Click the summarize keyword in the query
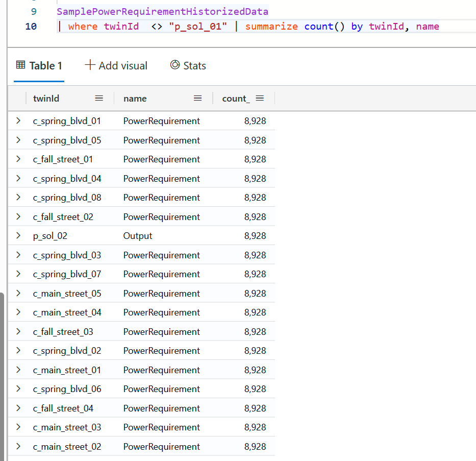Screen dimensions: 476x461 pos(271,26)
